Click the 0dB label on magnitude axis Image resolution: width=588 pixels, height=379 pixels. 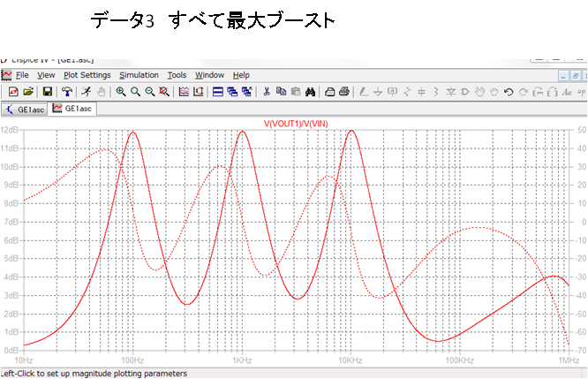[11, 350]
